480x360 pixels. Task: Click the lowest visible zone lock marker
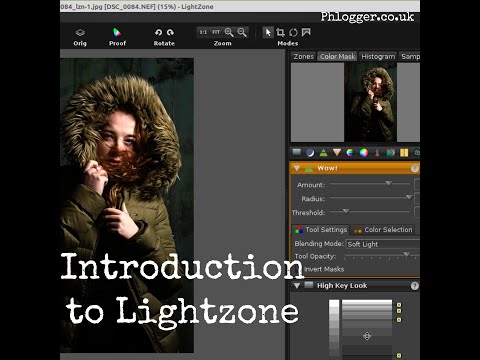point(399,355)
